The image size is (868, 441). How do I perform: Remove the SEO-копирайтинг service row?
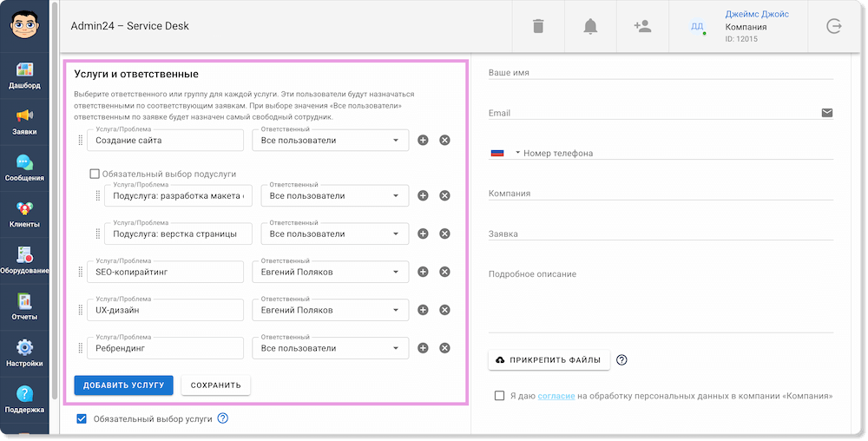(x=444, y=272)
